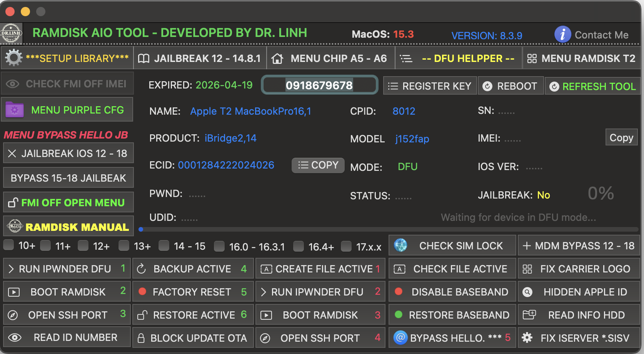Screen dimensions: 644x354
Task: Tick the 11+ checkbox
Action: click(x=45, y=245)
